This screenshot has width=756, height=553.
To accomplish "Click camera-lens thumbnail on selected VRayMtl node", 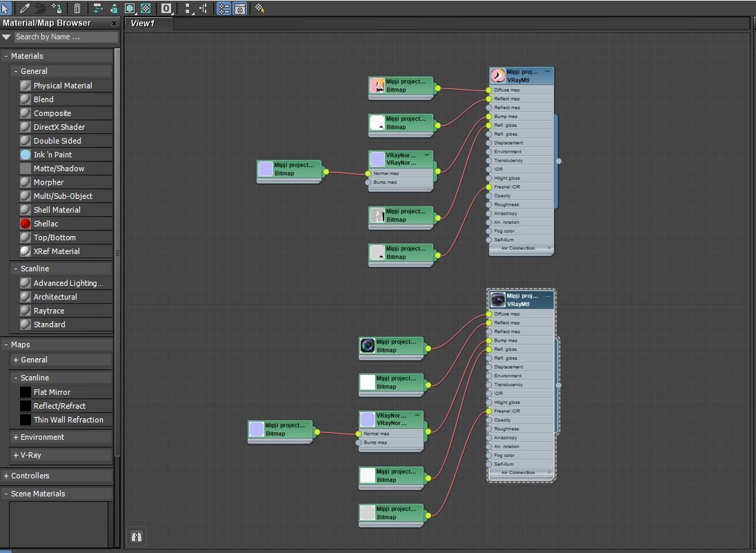I will (497, 300).
